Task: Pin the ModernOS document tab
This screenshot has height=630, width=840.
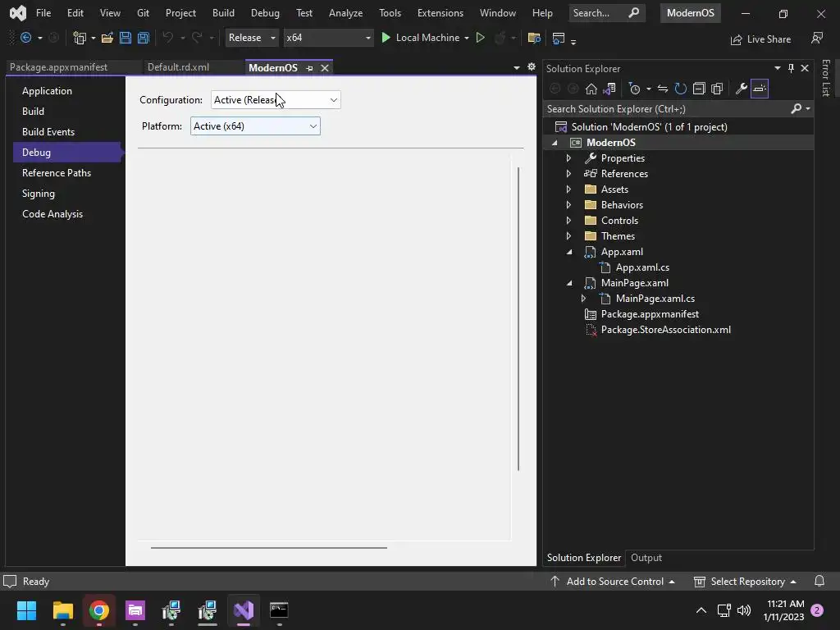Action: pos(309,68)
